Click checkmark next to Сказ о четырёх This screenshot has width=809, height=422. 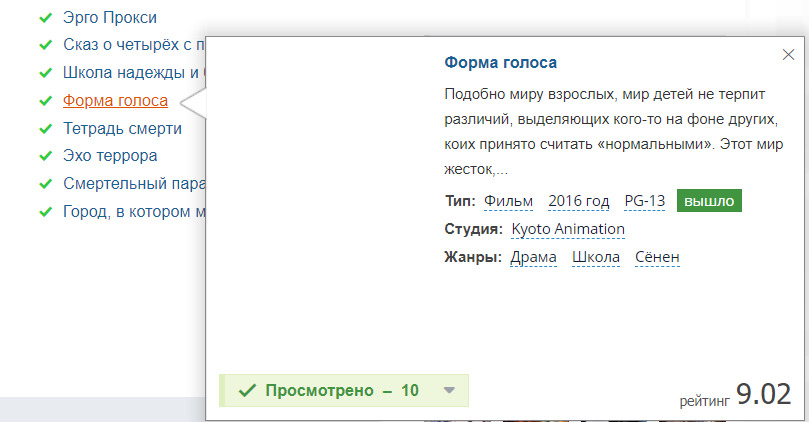[x=44, y=45]
